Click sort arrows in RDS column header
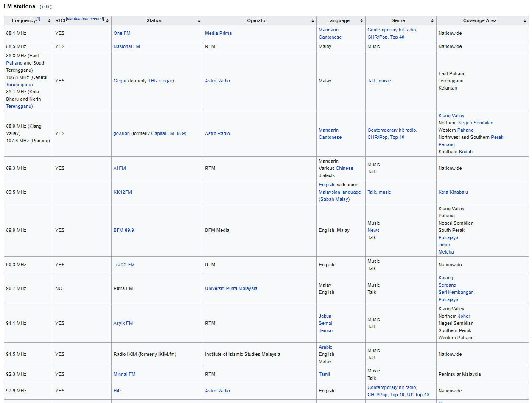 (x=107, y=21)
